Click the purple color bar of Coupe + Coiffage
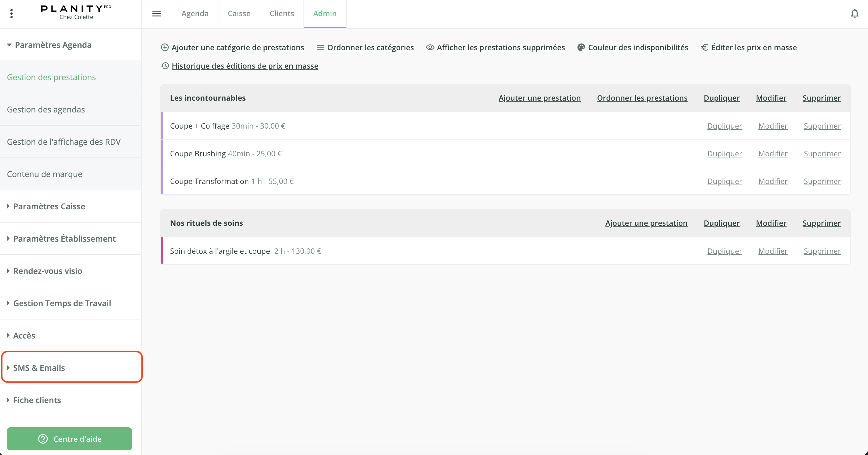This screenshot has width=868, height=455. coord(162,126)
